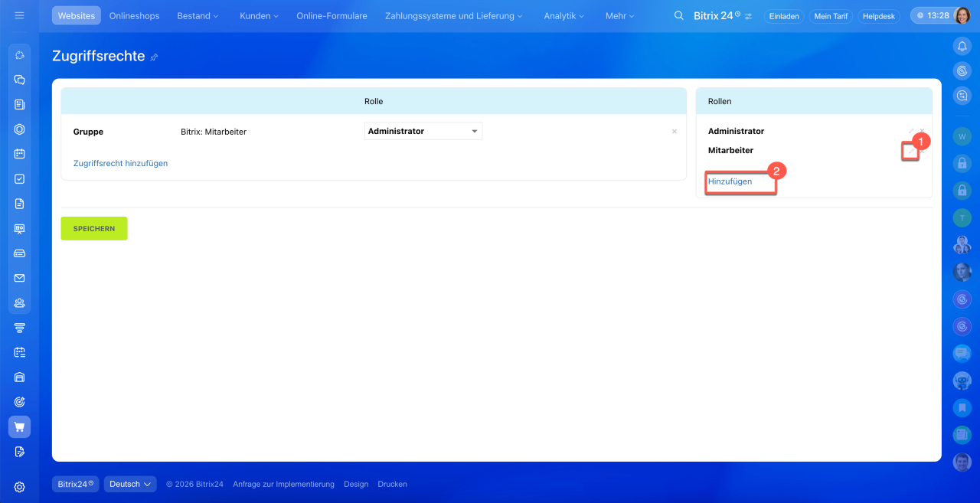Screen dimensions: 980x503
Task: Switch to the Onlineshops tab
Action: tap(134, 15)
